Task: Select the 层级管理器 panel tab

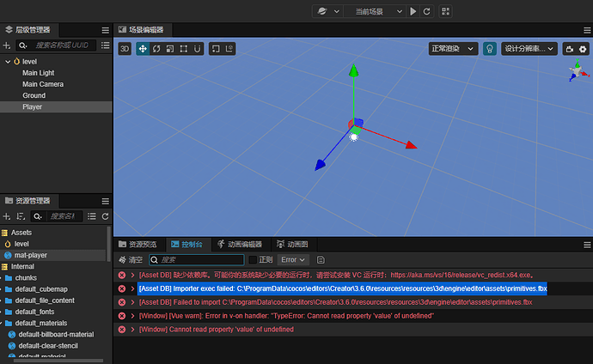Action: pos(28,30)
